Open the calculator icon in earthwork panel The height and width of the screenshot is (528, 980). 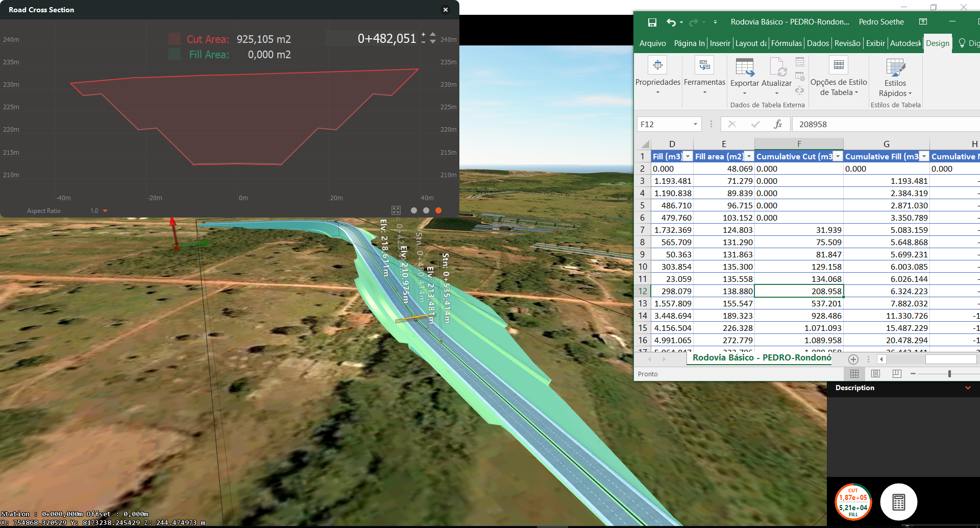click(x=898, y=502)
